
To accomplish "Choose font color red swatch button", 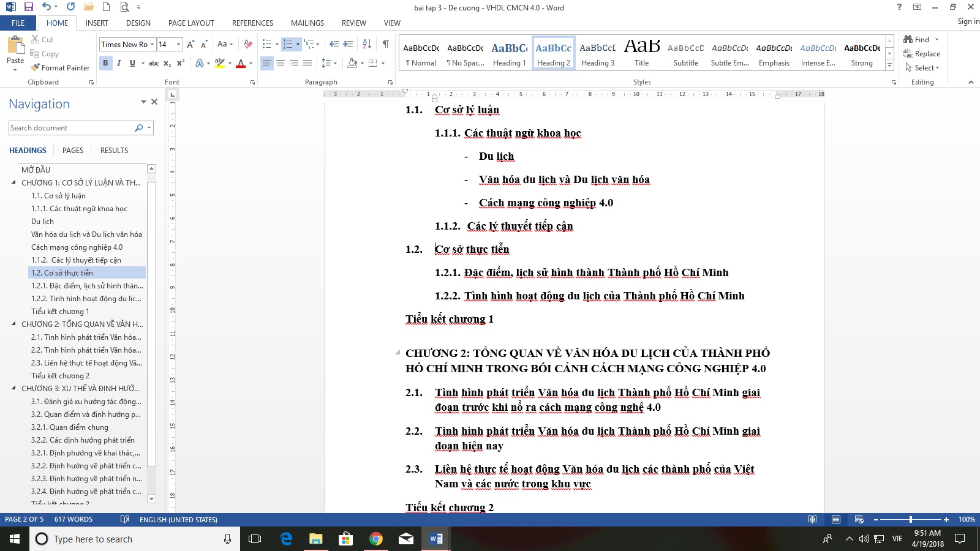I will (241, 63).
